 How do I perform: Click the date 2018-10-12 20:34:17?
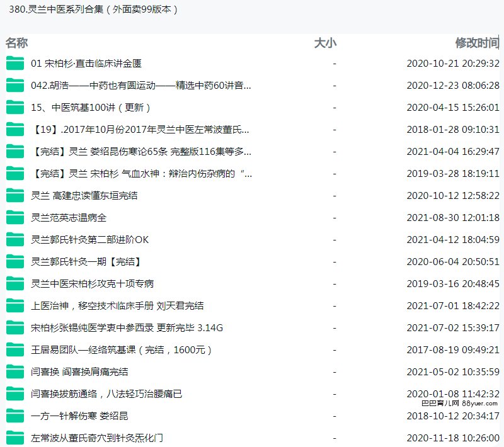(453, 416)
